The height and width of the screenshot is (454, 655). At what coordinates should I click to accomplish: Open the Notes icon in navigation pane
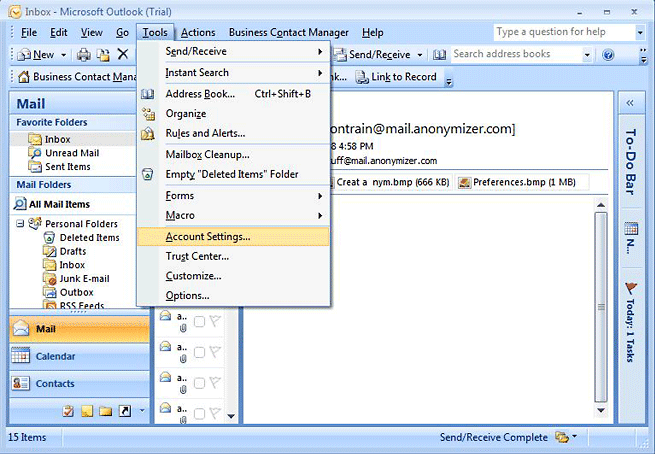click(87, 411)
